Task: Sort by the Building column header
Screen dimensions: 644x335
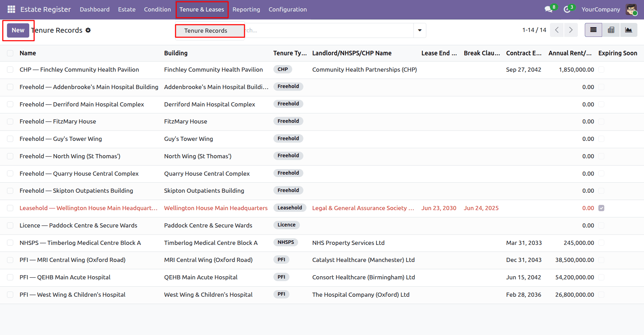Action: pos(176,53)
